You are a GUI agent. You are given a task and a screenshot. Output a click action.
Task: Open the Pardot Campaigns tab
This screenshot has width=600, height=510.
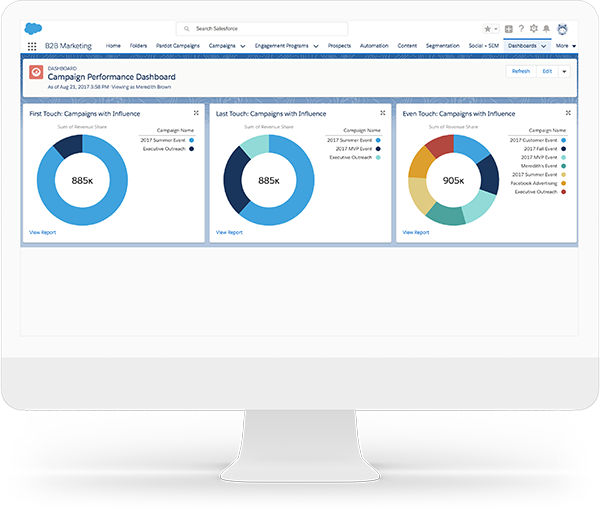pyautogui.click(x=178, y=46)
